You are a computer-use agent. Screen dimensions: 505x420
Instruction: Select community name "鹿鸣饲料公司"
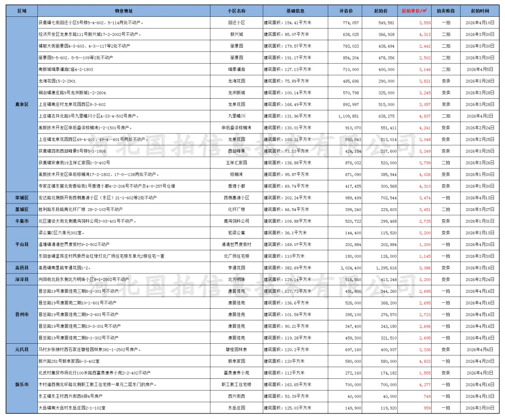[x=237, y=221]
